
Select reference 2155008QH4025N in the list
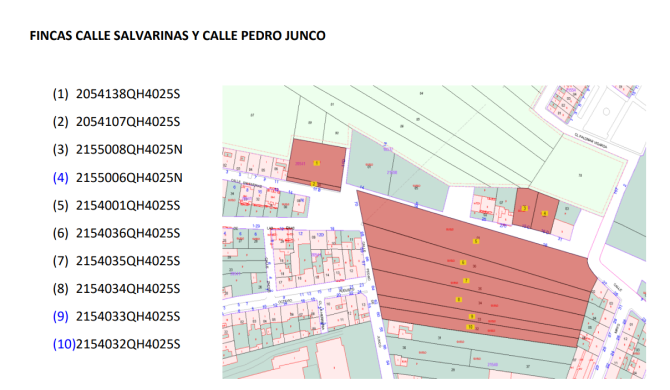[129, 150]
